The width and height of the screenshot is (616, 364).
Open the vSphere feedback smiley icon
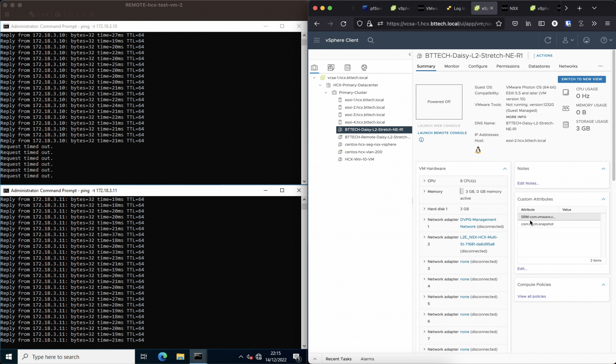[586, 40]
